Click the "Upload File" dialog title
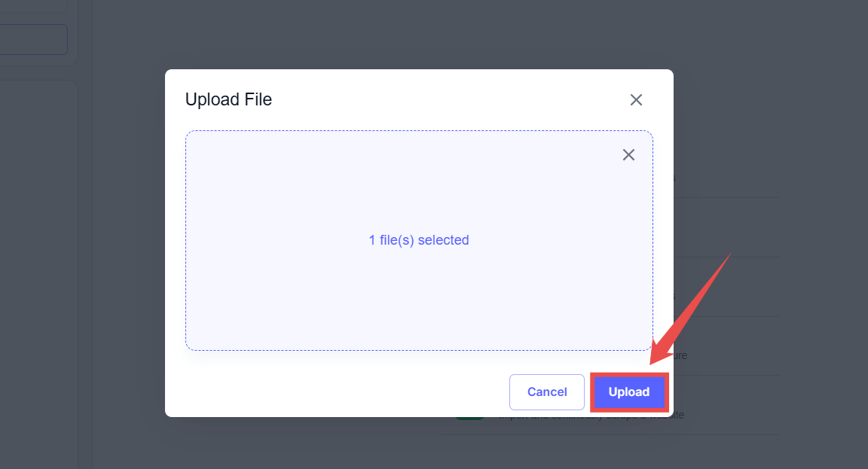The width and height of the screenshot is (868, 469). [x=228, y=99]
